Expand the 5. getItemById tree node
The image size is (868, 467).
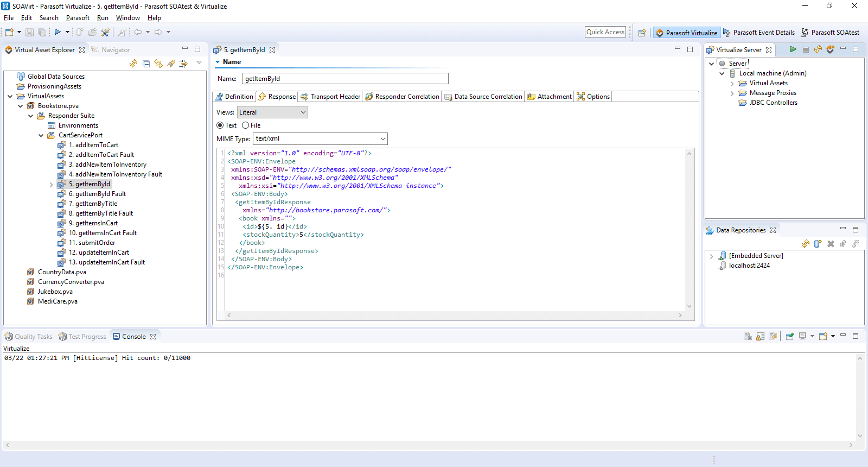coord(52,185)
